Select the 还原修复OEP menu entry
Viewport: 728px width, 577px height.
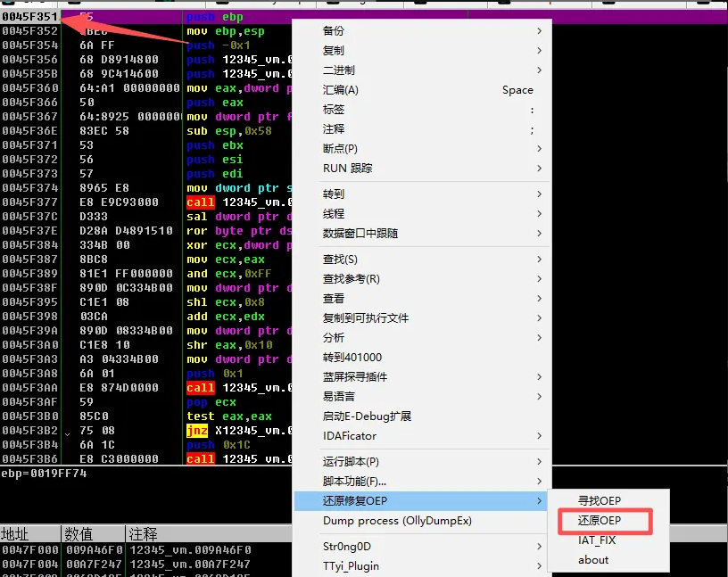pyautogui.click(x=422, y=501)
